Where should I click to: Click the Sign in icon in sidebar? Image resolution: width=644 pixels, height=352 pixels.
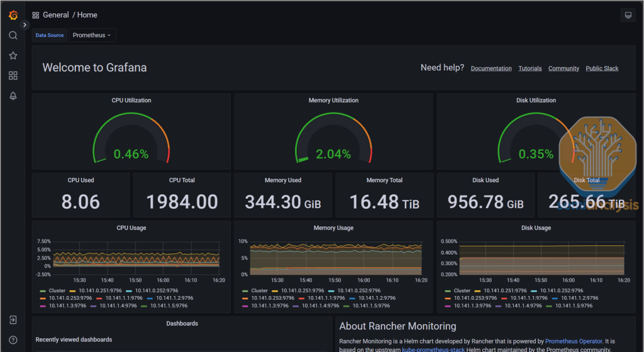pos(13,320)
